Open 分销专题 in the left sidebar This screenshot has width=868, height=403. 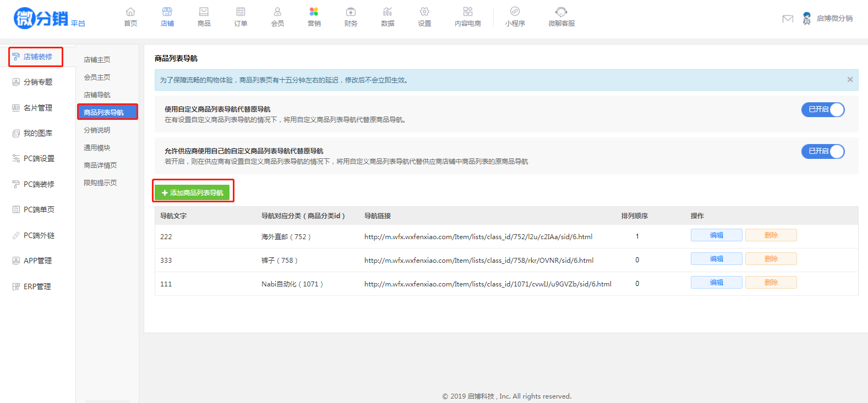pyautogui.click(x=37, y=82)
